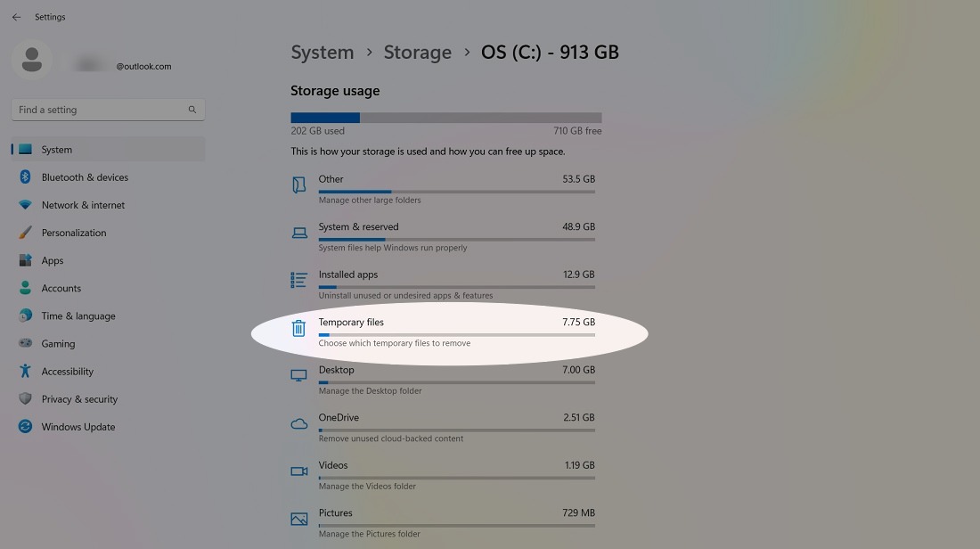Click the Videos camera icon

[298, 471]
